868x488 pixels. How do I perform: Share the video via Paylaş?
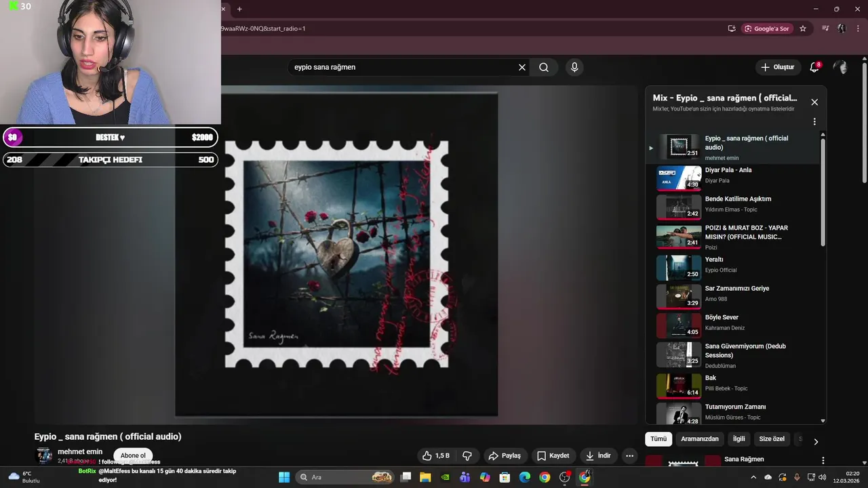(x=505, y=455)
